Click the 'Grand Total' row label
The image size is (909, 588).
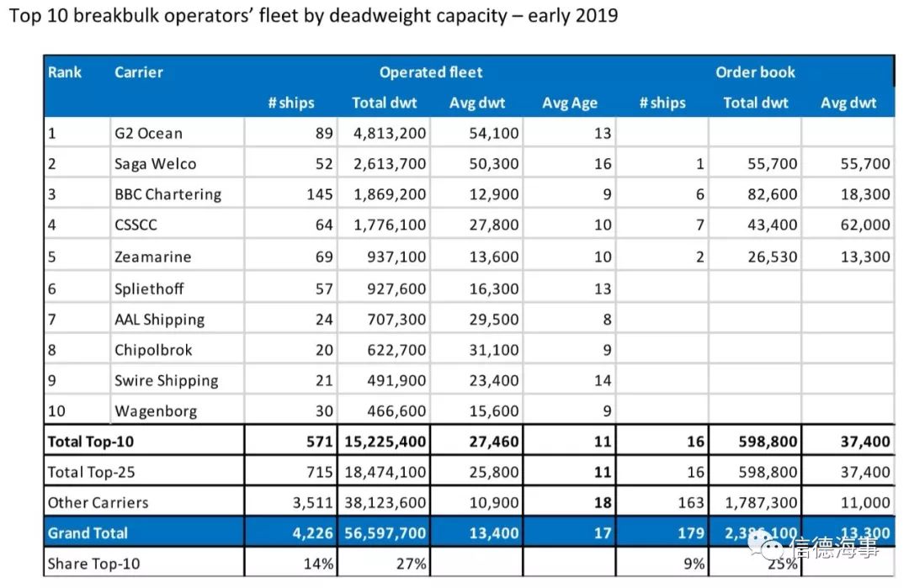(x=88, y=533)
